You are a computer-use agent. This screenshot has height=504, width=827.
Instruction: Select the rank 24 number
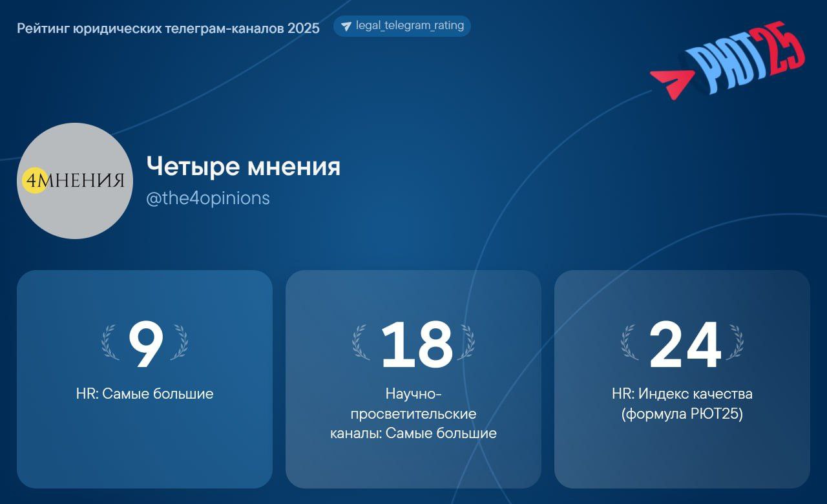click(x=685, y=345)
